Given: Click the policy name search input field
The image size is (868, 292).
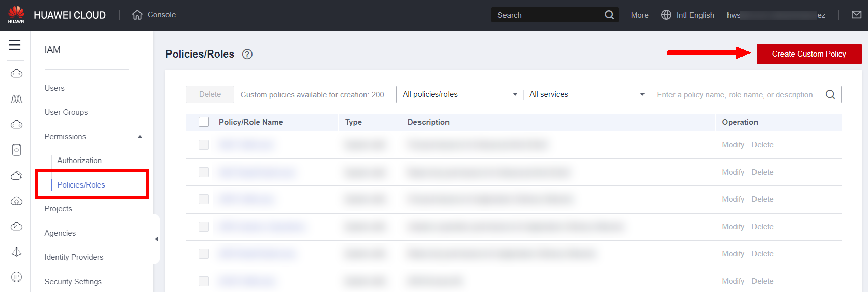Looking at the screenshot, I should point(736,94).
